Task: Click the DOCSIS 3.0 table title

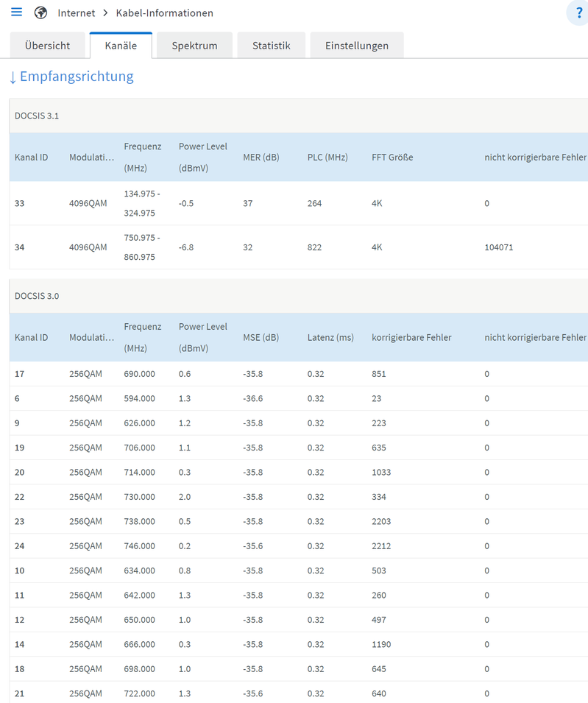Action: point(37,296)
